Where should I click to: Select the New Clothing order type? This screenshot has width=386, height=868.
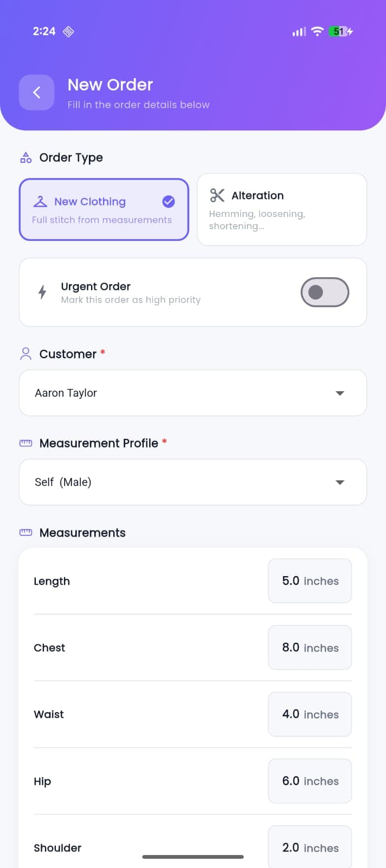[x=104, y=209]
